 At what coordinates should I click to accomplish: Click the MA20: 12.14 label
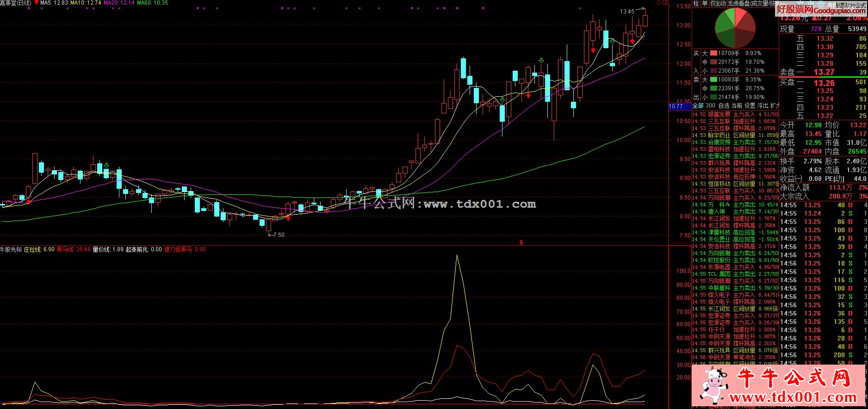click(x=119, y=3)
